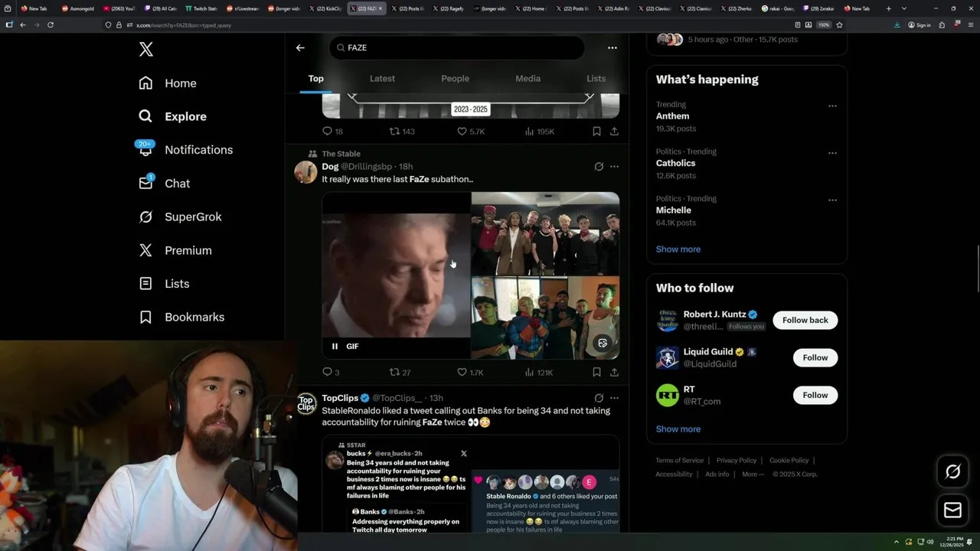Focus the FAZE search field
This screenshot has height=551, width=980.
click(x=457, y=47)
